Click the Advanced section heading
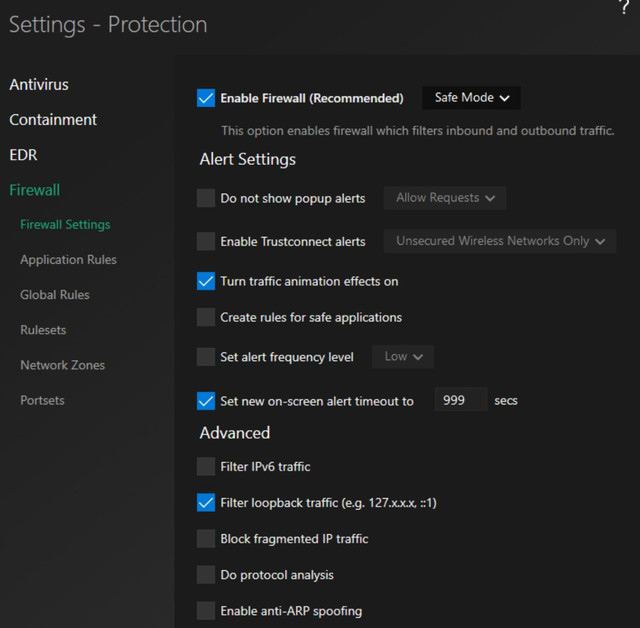This screenshot has width=640, height=628. coord(235,433)
